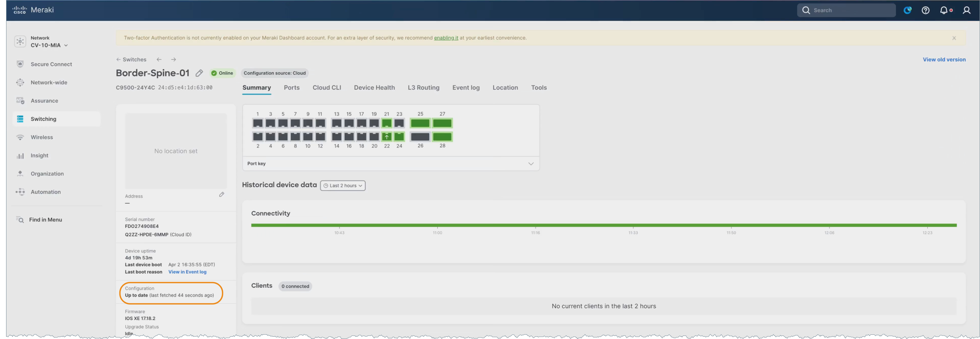The image size is (980, 339).
Task: Select switch port 1
Action: [258, 123]
